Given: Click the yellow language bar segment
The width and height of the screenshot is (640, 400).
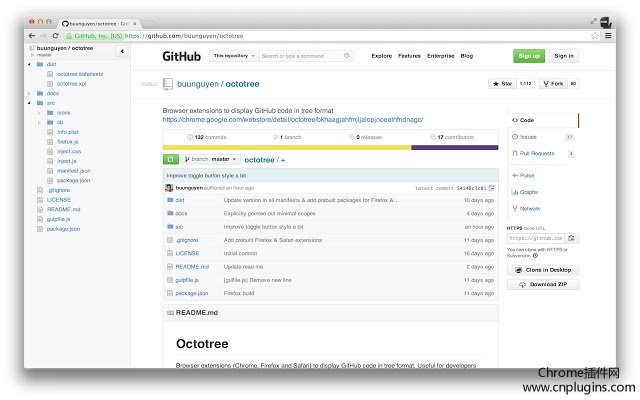Looking at the screenshot, I should click(x=287, y=147).
